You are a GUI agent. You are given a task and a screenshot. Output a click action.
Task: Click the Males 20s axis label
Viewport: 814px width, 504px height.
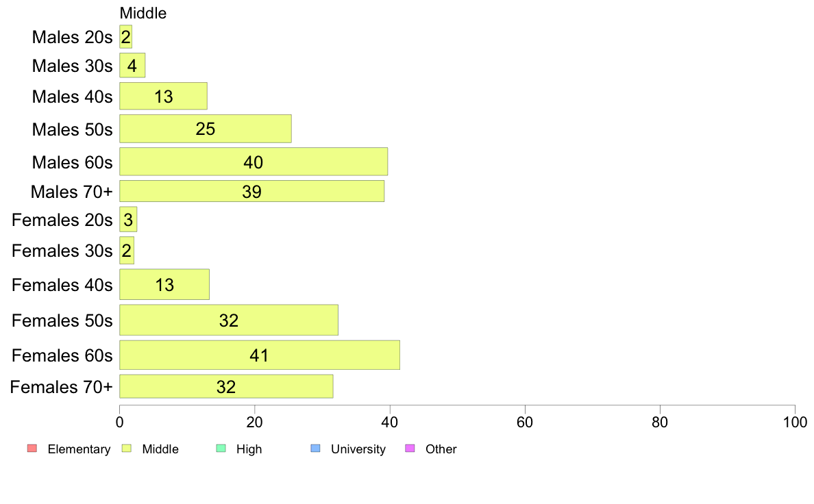[72, 37]
